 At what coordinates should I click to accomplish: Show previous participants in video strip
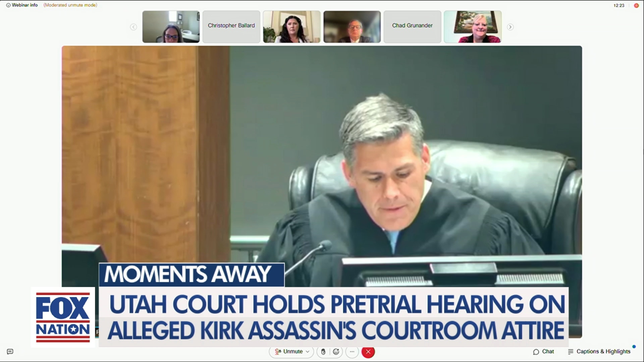pos(133,27)
